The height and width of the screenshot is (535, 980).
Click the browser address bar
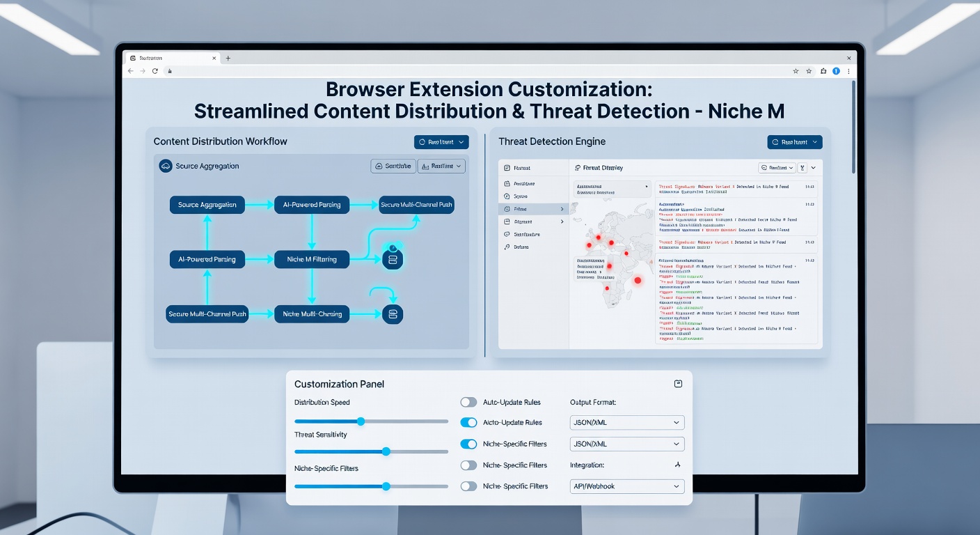[476, 71]
